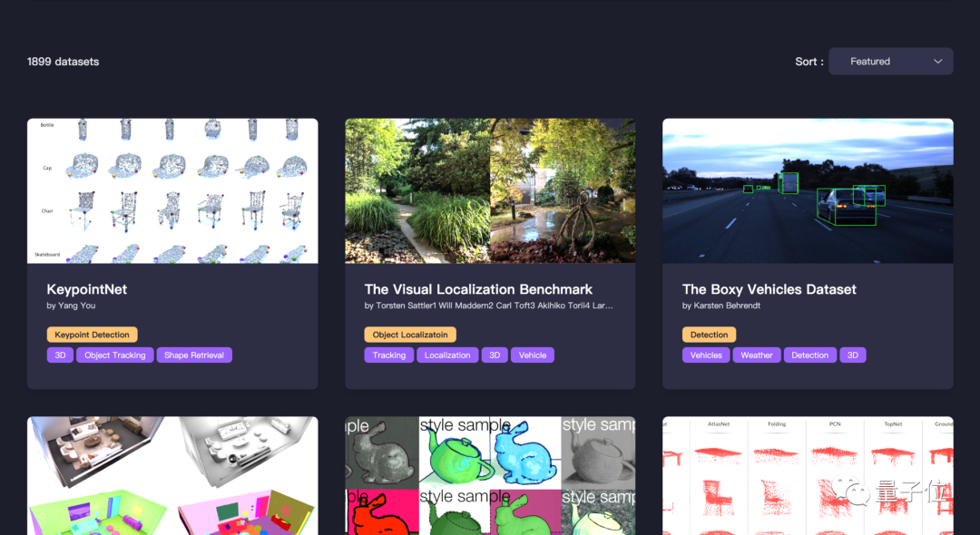Image resolution: width=980 pixels, height=535 pixels.
Task: Open the style sample bunny teapot thumbnail
Action: pyautogui.click(x=490, y=476)
